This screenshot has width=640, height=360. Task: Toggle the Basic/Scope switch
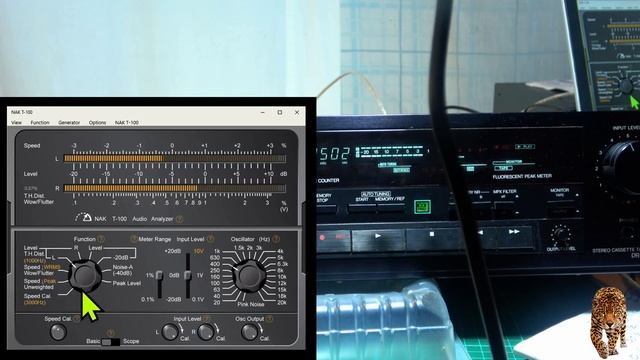(110, 342)
